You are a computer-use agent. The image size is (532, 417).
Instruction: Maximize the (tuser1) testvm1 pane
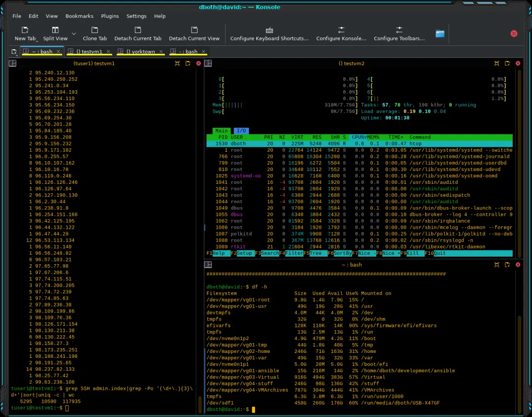(177, 64)
